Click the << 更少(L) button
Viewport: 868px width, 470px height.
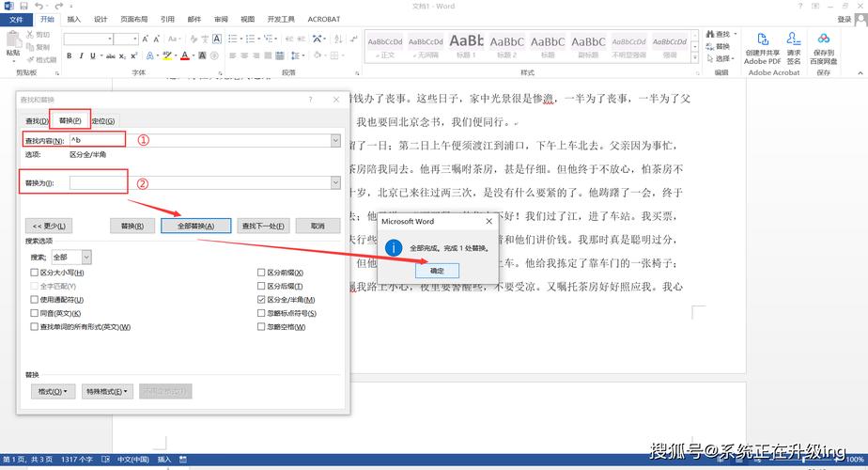click(x=49, y=227)
